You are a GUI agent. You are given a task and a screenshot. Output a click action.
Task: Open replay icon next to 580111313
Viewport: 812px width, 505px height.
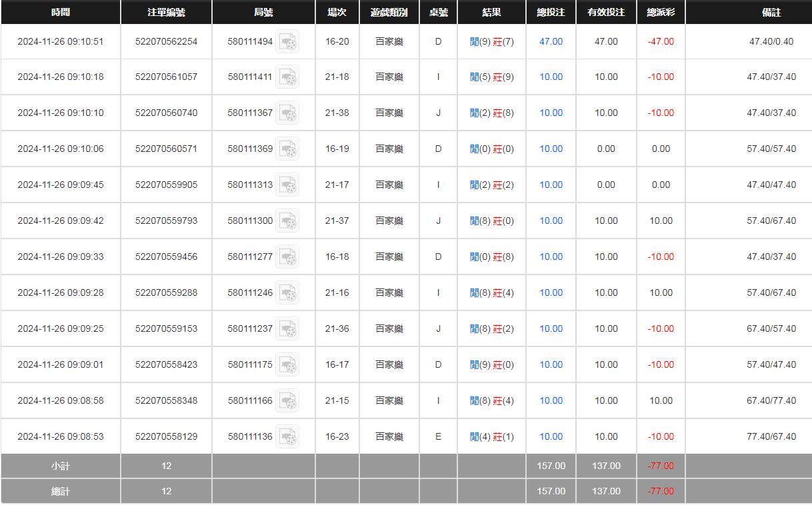point(287,185)
